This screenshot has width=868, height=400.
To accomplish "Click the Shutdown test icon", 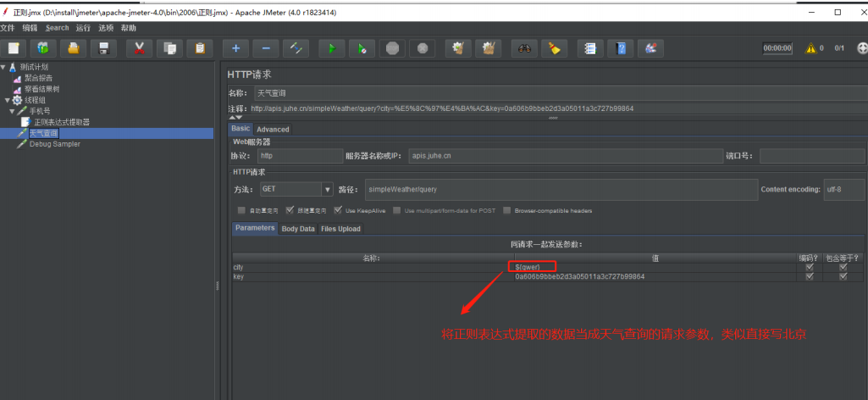I will tap(423, 49).
